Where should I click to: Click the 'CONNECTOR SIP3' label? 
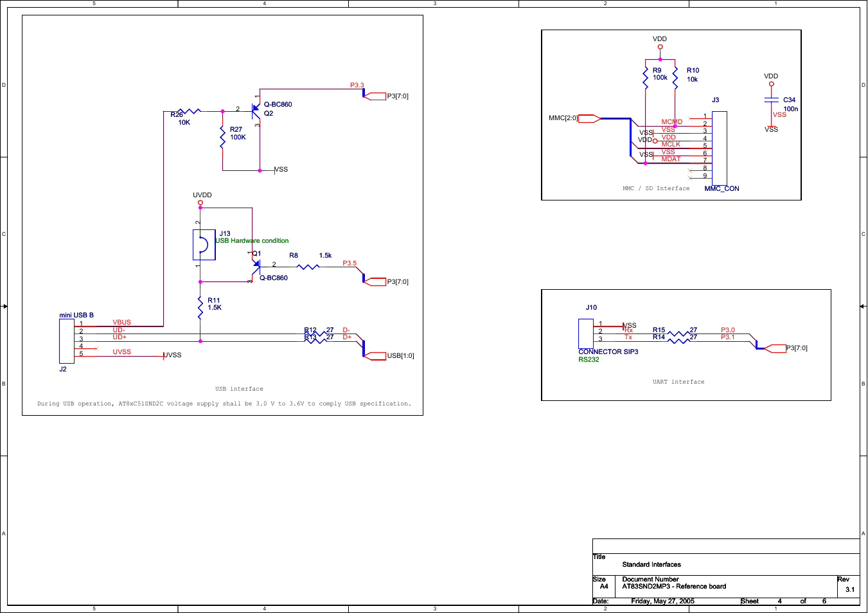(x=608, y=352)
